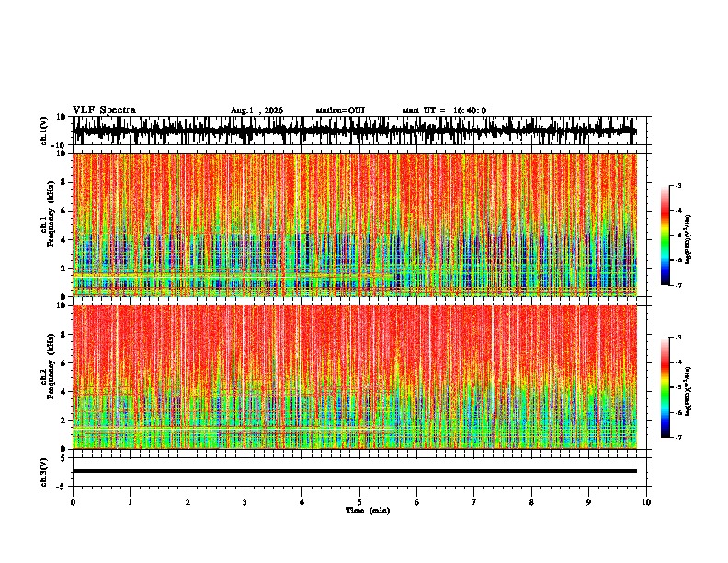Screen dimensions: 728x563
Task: Click the "VLF Spectra" plot title
Action: point(104,110)
